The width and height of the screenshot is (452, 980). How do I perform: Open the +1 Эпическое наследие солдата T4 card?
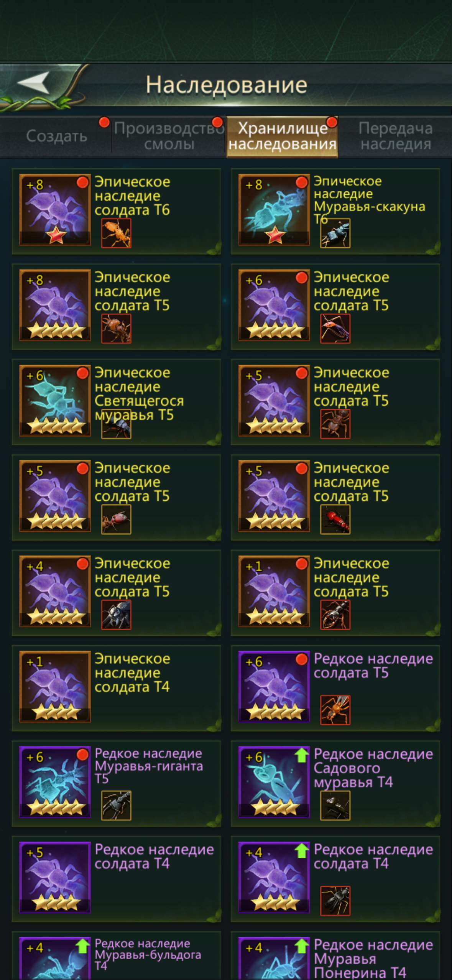point(116,688)
